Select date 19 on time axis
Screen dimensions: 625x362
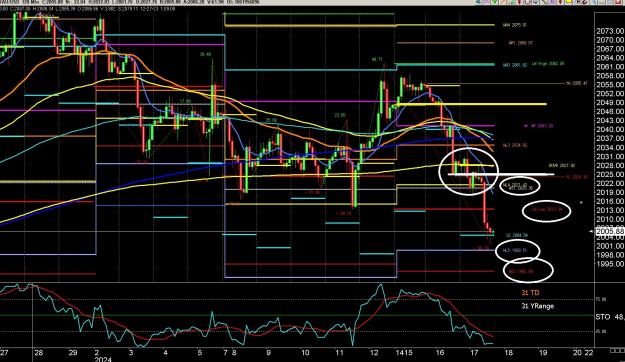coord(543,353)
